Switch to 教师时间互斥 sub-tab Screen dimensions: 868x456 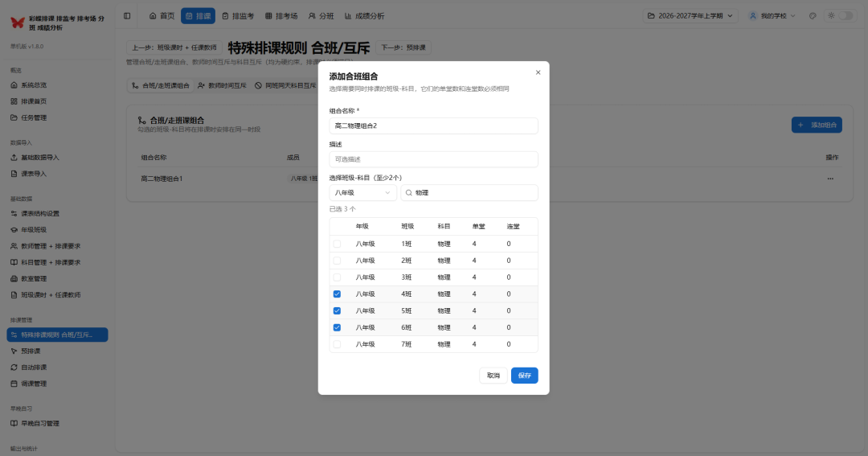pos(222,85)
